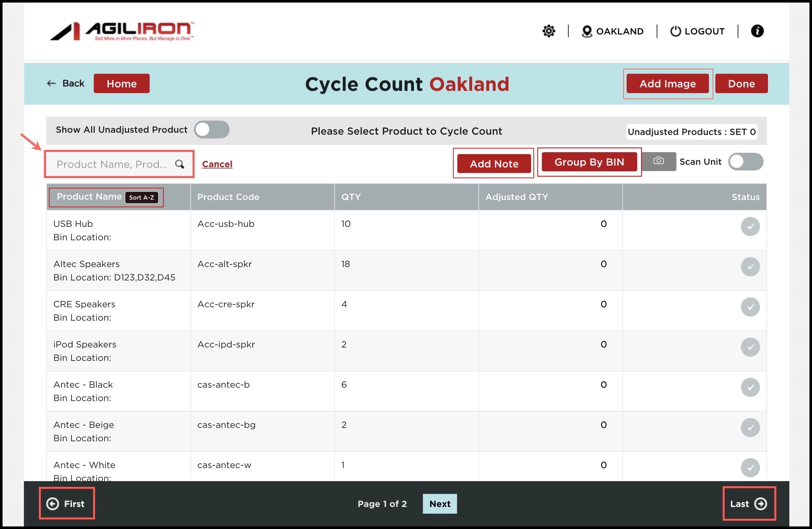Toggle Show All Unadjusted Product switch
This screenshot has height=529, width=812.
coord(211,130)
